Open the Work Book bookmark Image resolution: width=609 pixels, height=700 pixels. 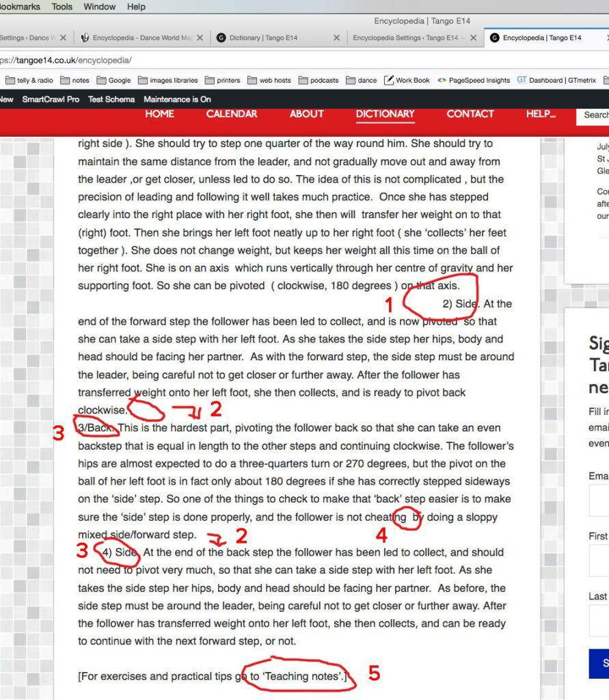pyautogui.click(x=407, y=81)
